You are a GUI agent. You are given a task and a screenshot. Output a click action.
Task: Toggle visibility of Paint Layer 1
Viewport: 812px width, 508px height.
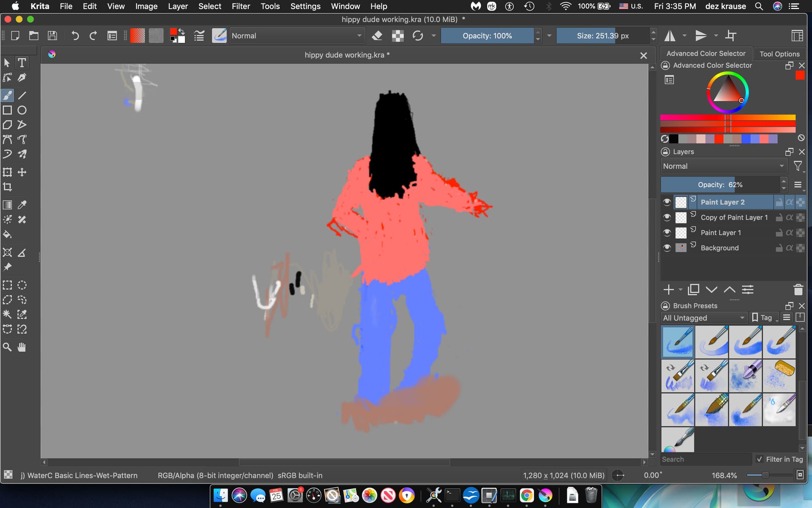[x=667, y=232]
